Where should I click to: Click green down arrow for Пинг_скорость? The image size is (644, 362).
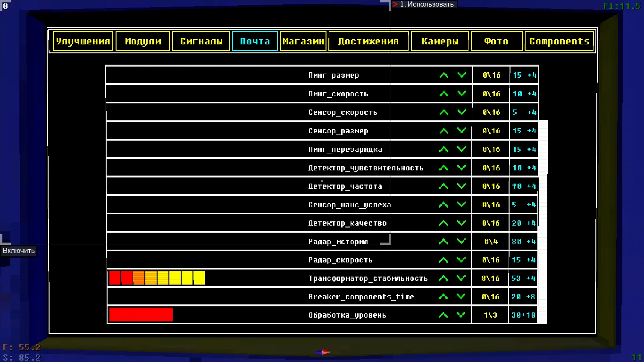pos(461,93)
